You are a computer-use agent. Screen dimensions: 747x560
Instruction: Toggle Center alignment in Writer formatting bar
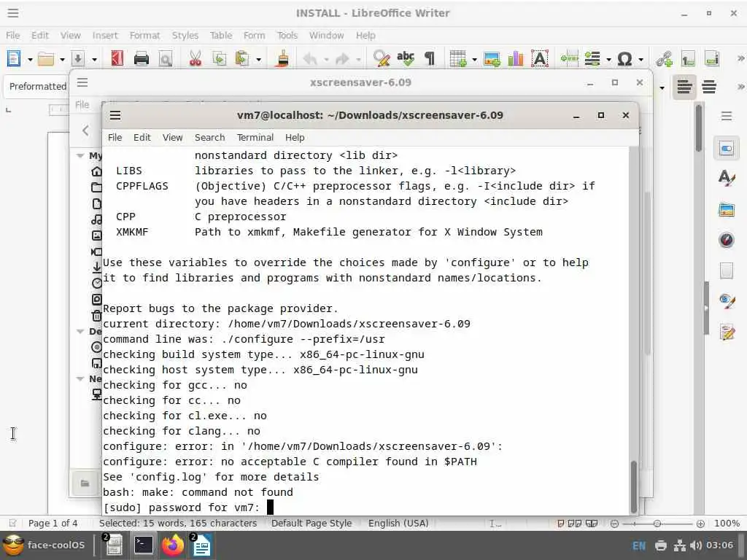click(709, 87)
